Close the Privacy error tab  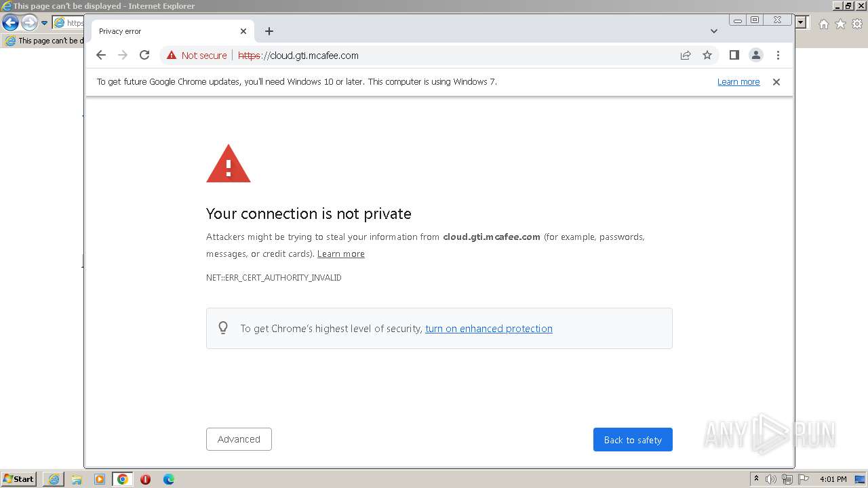point(243,31)
